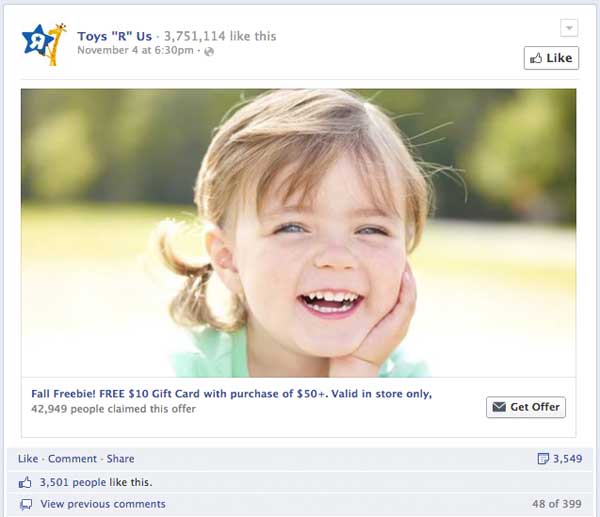The height and width of the screenshot is (517, 600).
Task: Expand View previous comments
Action: pos(103,504)
